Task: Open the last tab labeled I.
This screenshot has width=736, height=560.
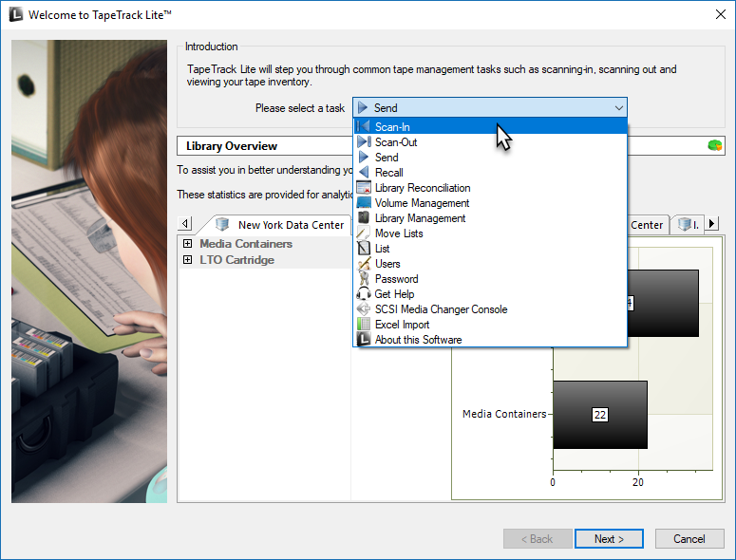Action: [x=688, y=225]
